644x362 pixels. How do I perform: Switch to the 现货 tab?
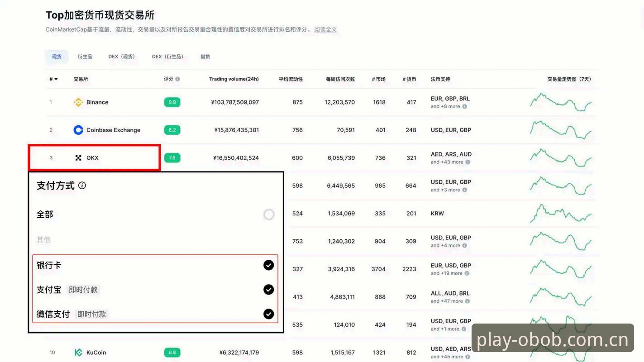click(57, 57)
